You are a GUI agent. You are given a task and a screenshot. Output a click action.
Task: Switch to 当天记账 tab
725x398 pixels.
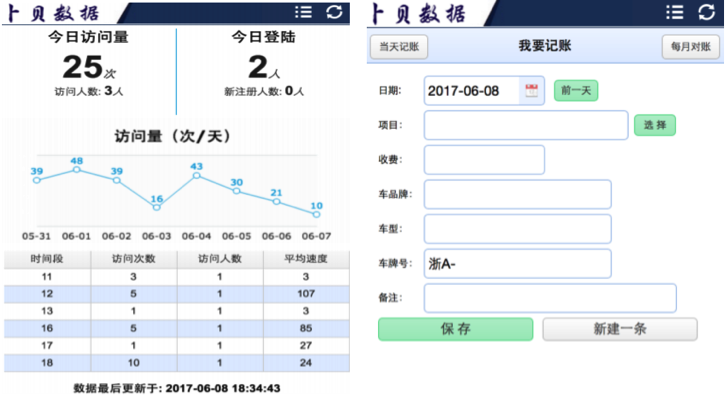click(x=399, y=47)
